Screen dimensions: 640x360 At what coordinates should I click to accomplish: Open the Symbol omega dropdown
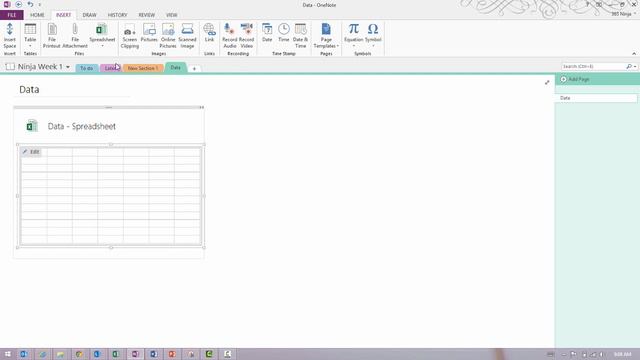point(373,36)
